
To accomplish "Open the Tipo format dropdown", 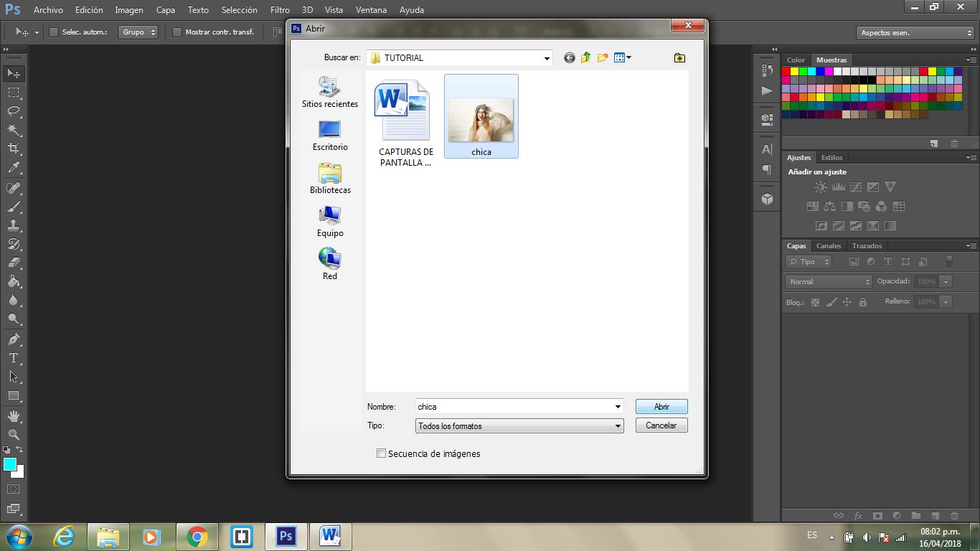I will click(x=617, y=426).
